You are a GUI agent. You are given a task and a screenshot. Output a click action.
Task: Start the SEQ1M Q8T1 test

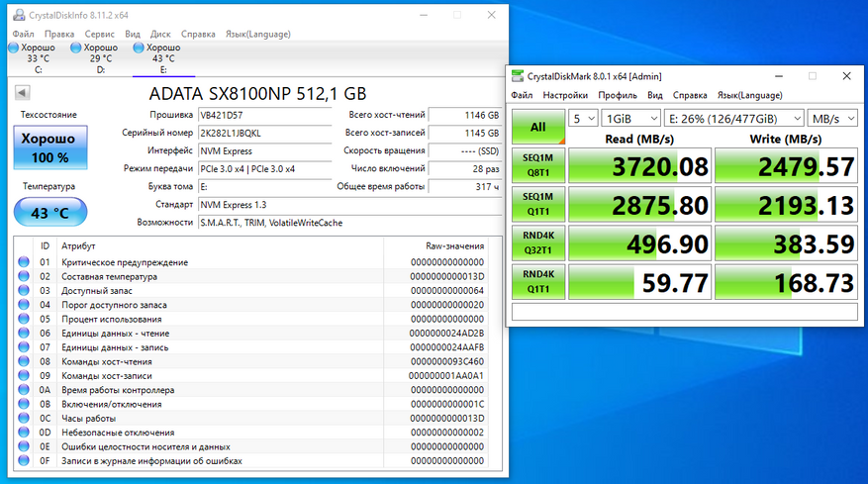pyautogui.click(x=538, y=165)
